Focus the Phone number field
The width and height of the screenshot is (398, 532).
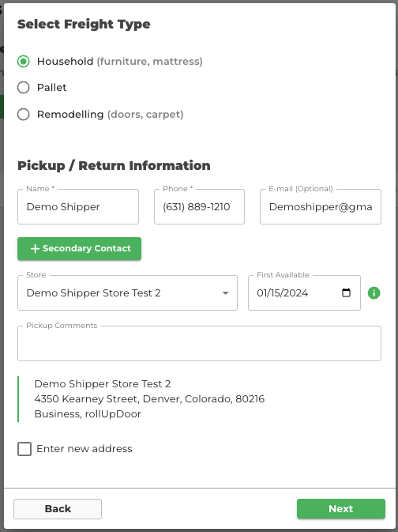coord(199,206)
